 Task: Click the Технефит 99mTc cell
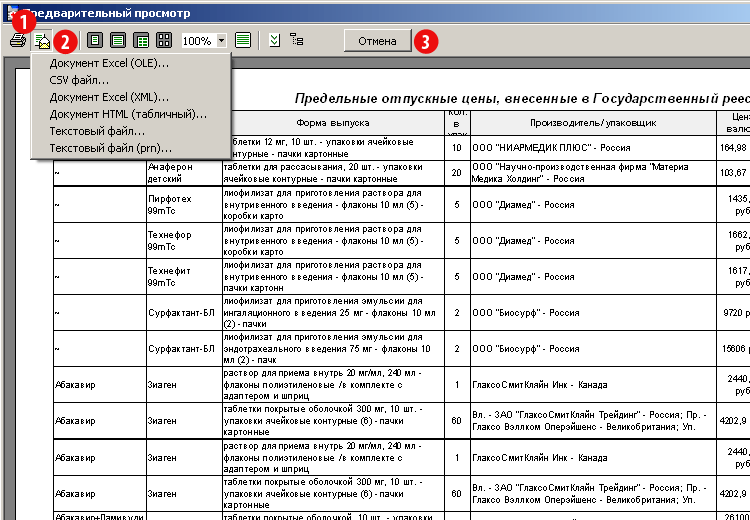click(184, 277)
